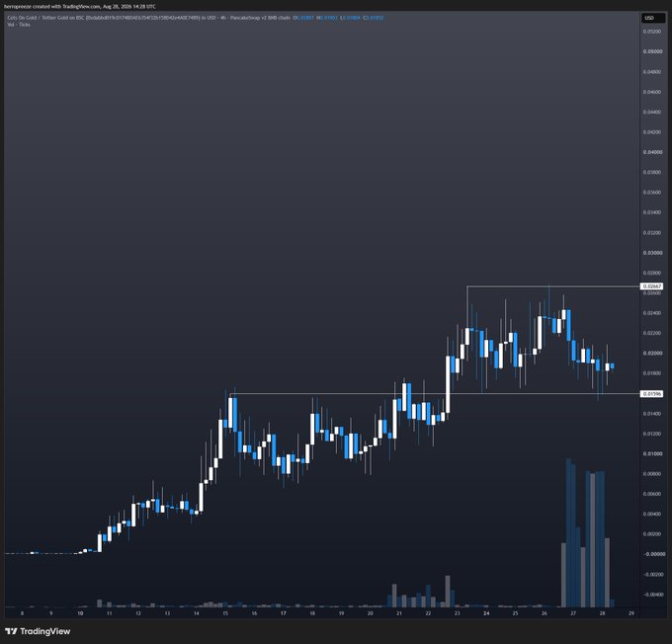This screenshot has width=672, height=644.
Task: Click the Vol · Ticks indicator legend
Action: pyautogui.click(x=19, y=25)
